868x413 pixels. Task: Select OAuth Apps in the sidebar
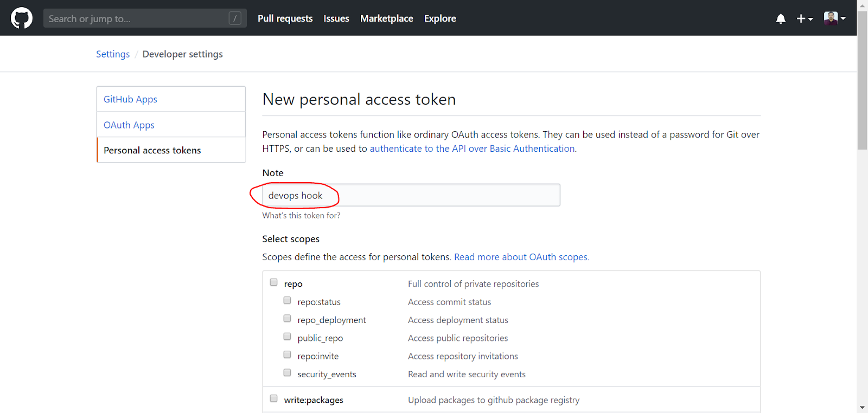(x=171, y=125)
